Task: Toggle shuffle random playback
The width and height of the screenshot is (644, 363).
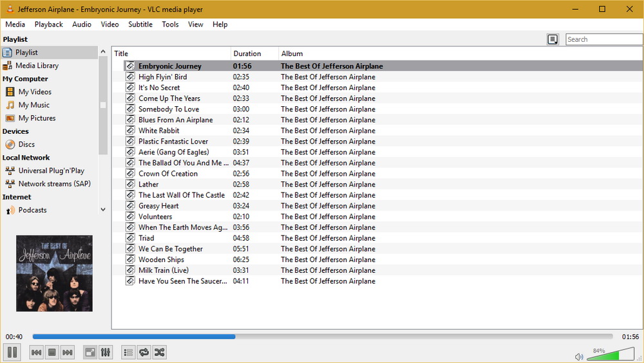Action: tap(159, 352)
